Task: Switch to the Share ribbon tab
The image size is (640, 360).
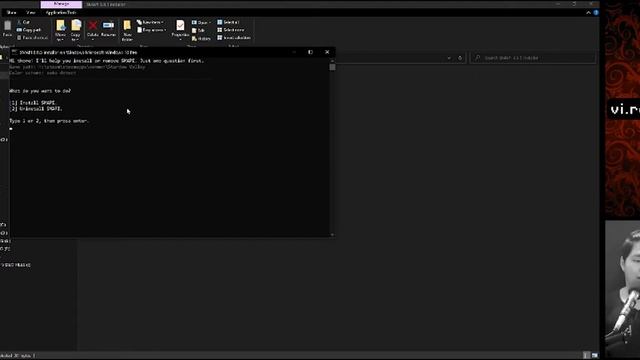Action: click(11, 13)
